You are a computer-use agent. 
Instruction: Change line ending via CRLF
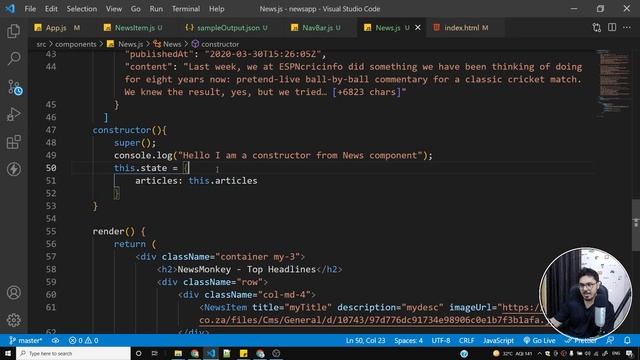click(467, 340)
